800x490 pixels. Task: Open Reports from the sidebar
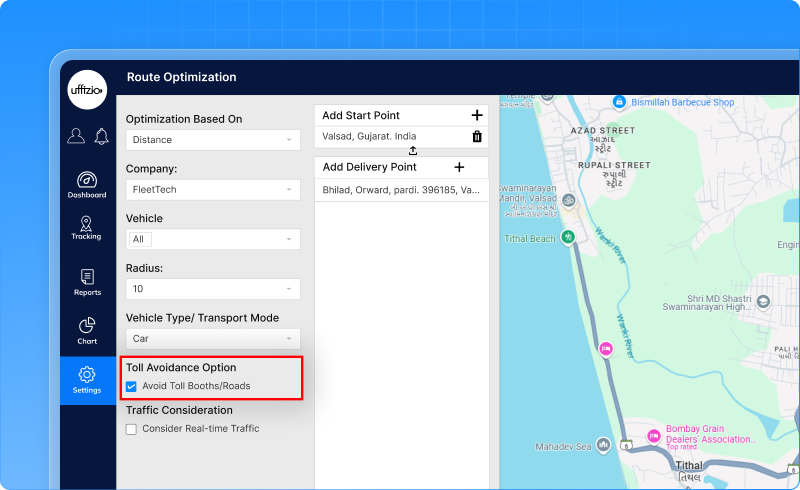87,283
